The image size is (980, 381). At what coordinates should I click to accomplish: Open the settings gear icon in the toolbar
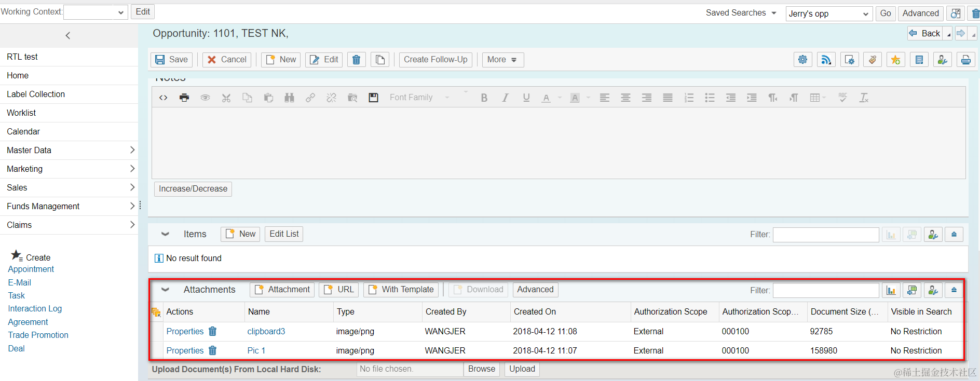point(803,60)
